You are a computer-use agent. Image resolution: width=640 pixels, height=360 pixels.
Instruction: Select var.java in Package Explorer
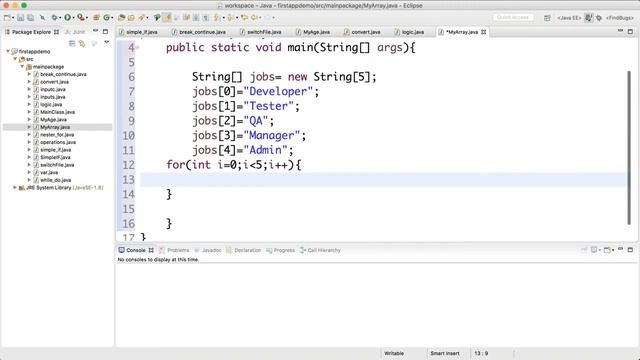click(49, 172)
